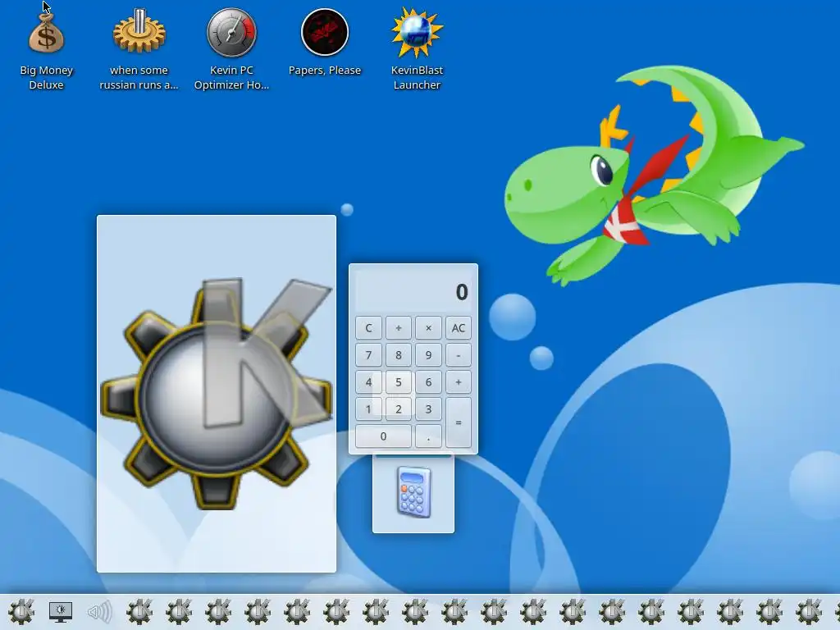Click the 4 key on calculator
Image resolution: width=840 pixels, height=630 pixels.
(x=368, y=382)
